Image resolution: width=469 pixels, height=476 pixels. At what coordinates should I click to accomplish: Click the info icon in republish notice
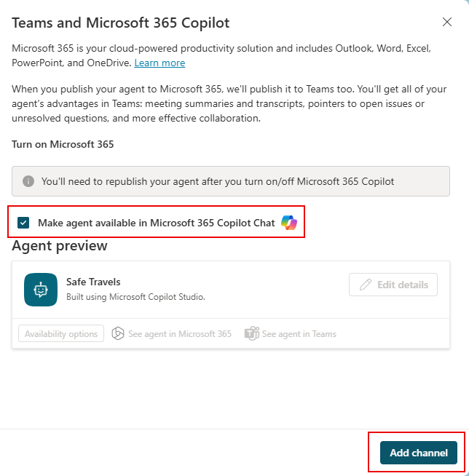point(28,181)
